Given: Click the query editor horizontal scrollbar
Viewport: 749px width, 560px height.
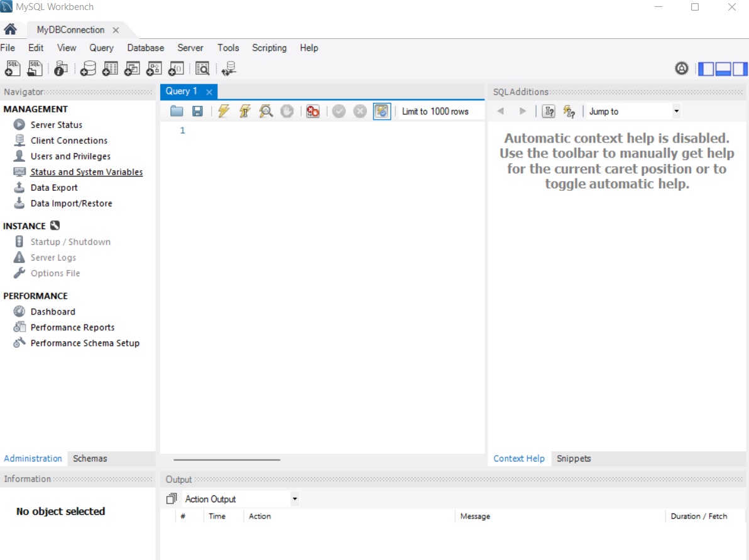Looking at the screenshot, I should [227, 460].
